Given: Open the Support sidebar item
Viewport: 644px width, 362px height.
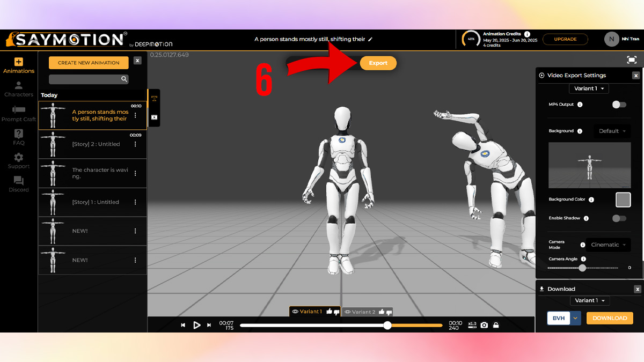Looking at the screenshot, I should coord(19,161).
